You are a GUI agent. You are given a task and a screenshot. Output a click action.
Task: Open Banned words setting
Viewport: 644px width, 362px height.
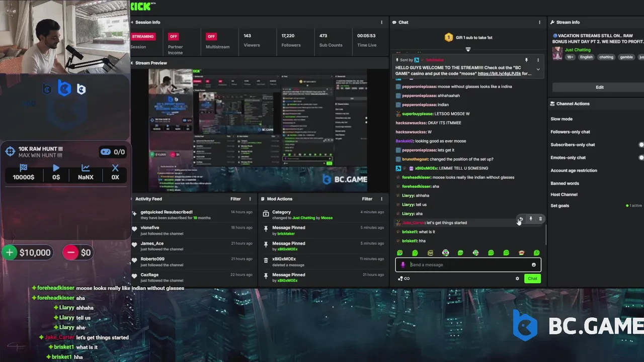click(x=565, y=184)
